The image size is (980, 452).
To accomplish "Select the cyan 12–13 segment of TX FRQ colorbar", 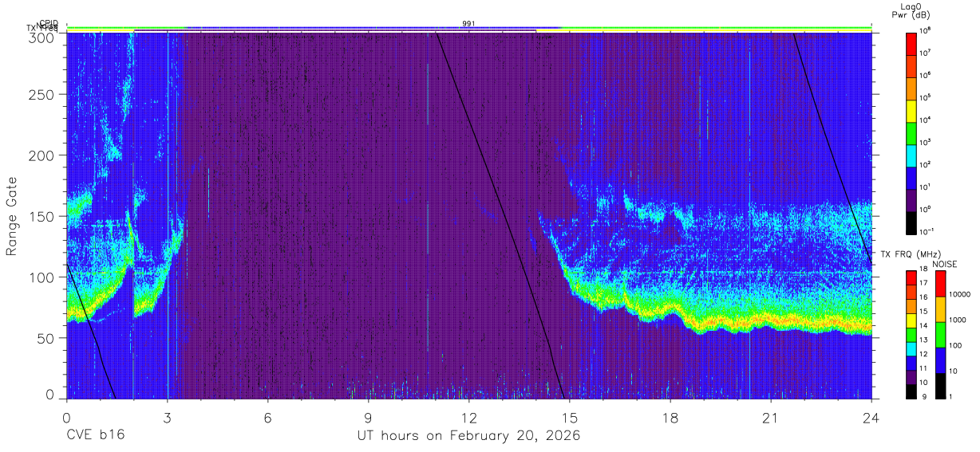I will [911, 348].
